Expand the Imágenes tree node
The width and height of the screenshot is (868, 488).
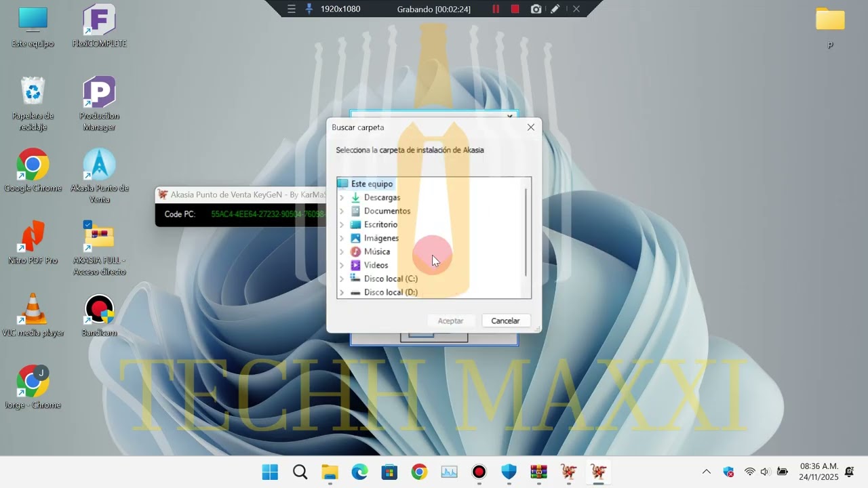pyautogui.click(x=342, y=239)
